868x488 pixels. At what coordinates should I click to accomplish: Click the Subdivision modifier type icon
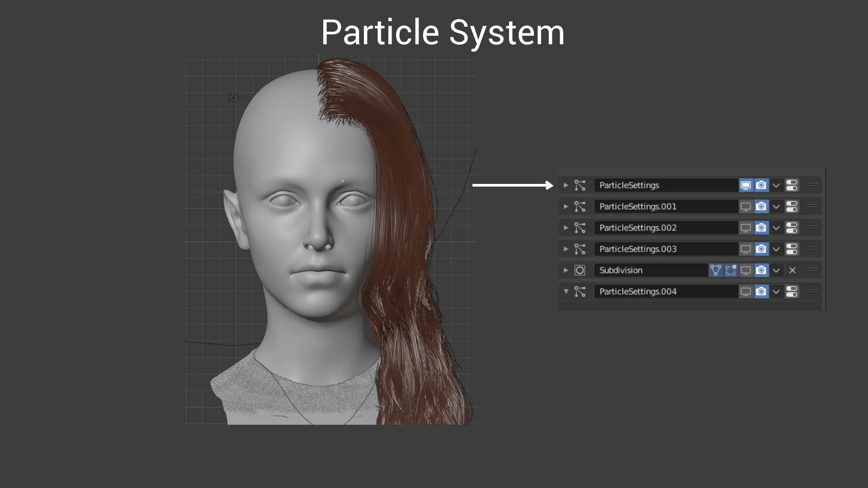(580, 270)
